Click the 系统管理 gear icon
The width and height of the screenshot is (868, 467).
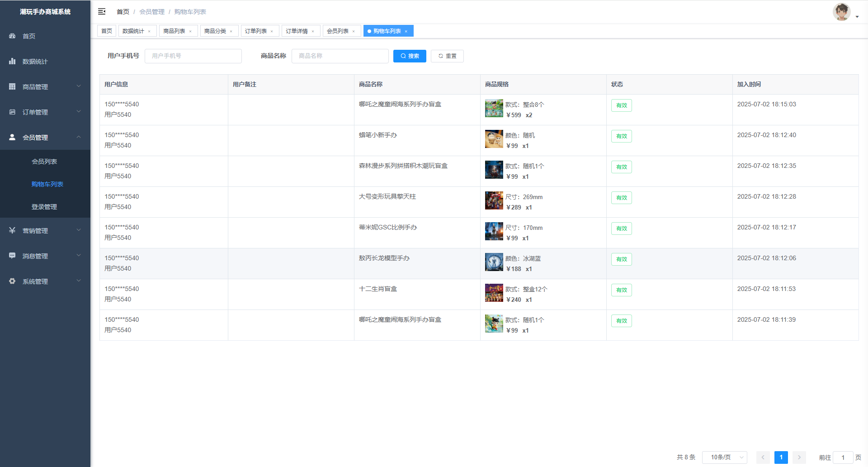tap(12, 281)
